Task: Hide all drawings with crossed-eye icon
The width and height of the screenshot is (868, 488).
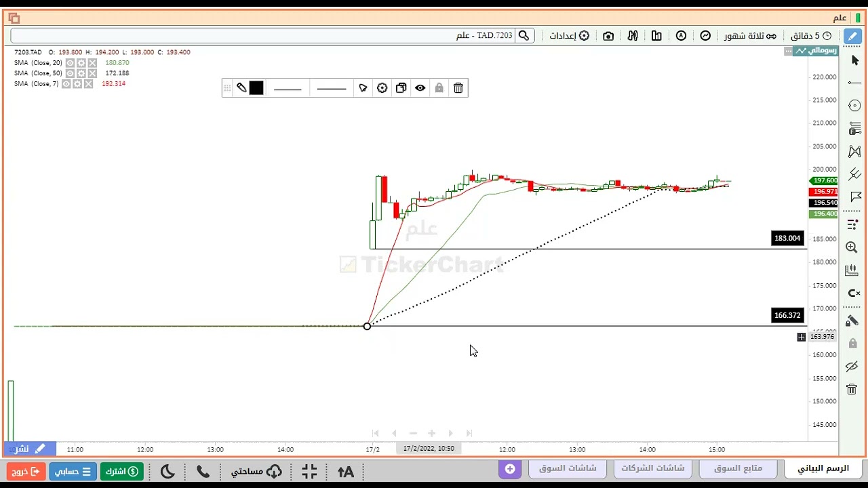Action: point(852,367)
